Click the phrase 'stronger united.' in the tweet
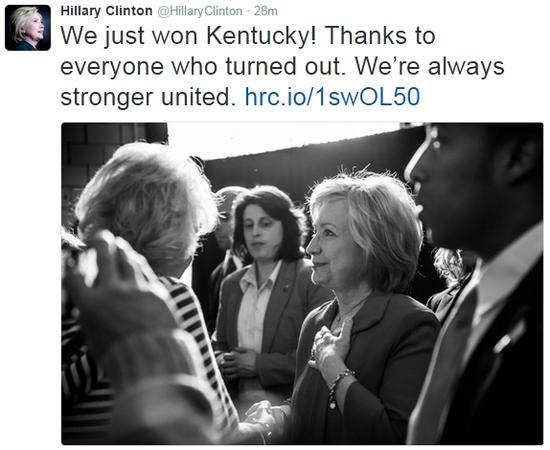550x450 pixels. tap(148, 98)
